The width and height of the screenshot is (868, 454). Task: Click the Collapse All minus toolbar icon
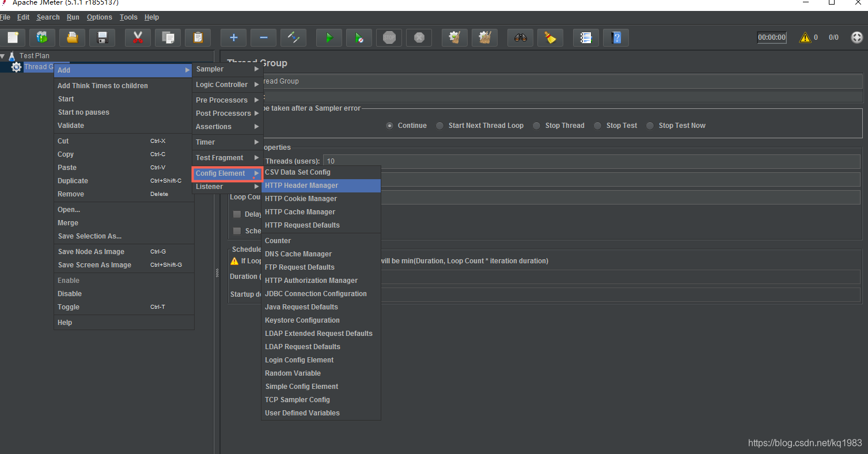263,38
